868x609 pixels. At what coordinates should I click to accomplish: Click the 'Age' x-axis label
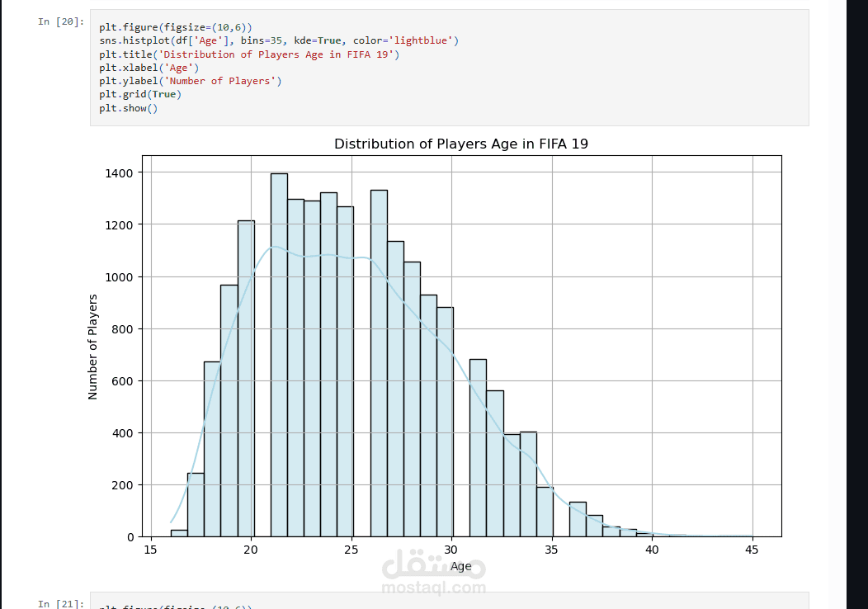click(460, 566)
